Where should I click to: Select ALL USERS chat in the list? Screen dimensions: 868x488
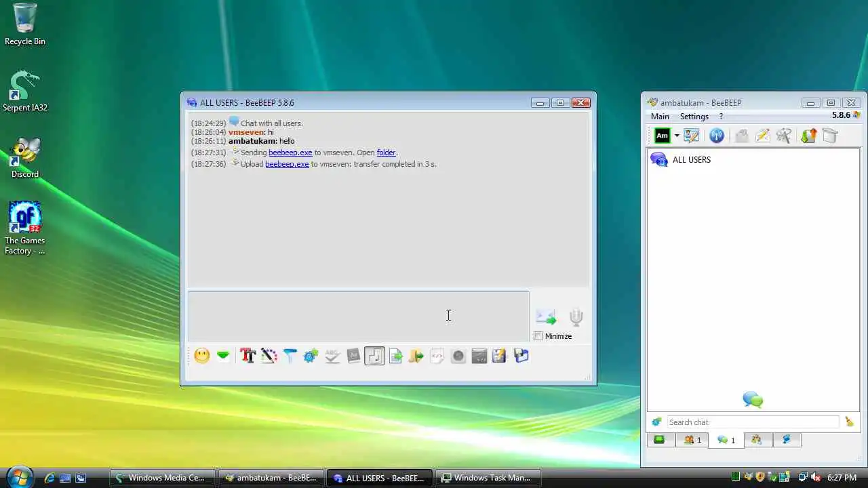click(x=753, y=160)
